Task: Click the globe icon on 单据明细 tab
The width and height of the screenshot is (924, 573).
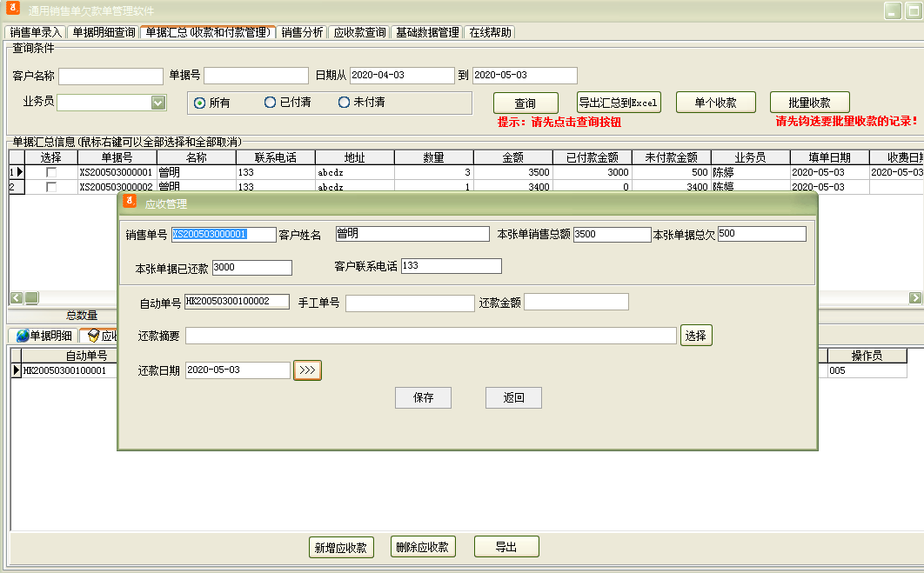Action: point(23,336)
